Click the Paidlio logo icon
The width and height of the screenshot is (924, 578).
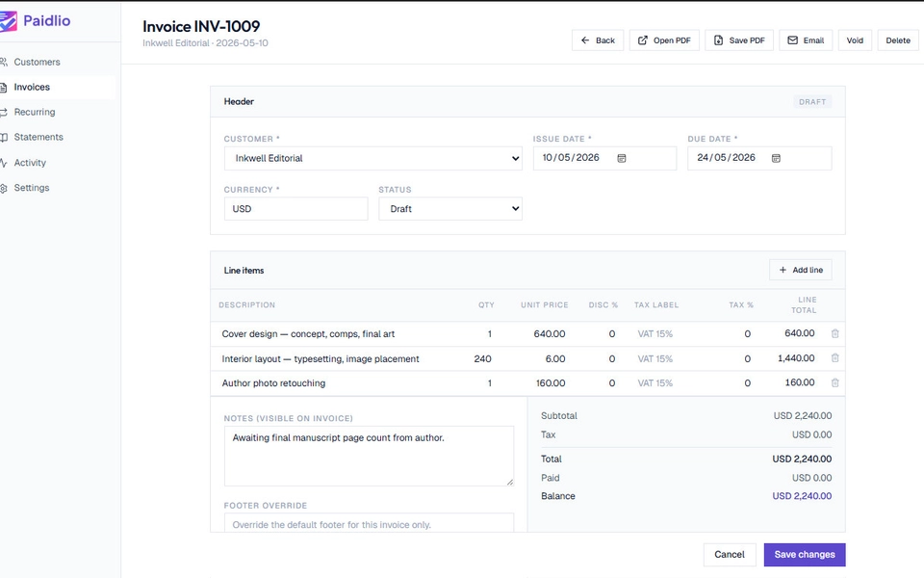coord(8,21)
